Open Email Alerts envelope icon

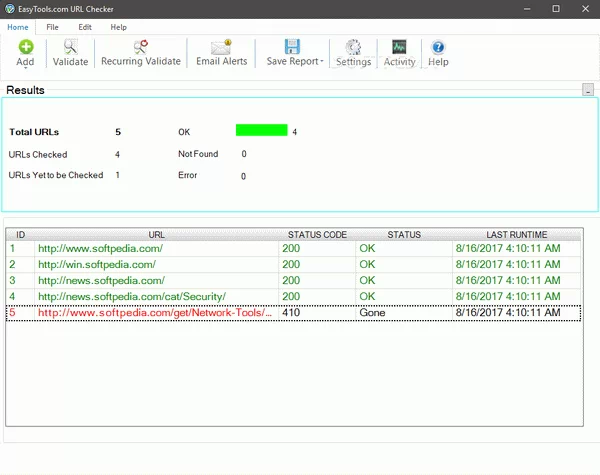222,47
